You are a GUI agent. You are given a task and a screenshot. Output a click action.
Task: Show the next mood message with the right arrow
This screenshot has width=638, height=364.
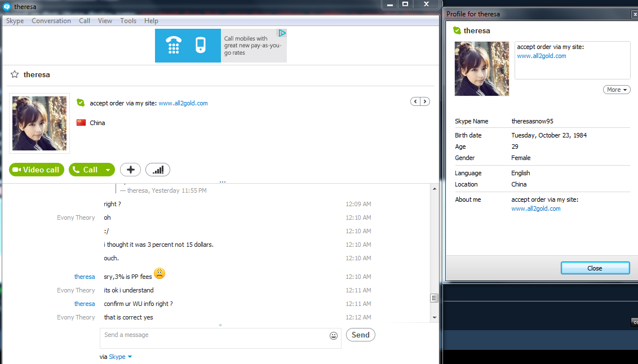tap(425, 101)
